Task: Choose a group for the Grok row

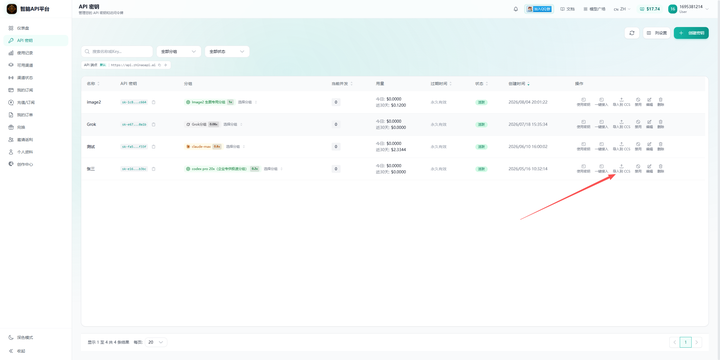Action: [x=233, y=124]
